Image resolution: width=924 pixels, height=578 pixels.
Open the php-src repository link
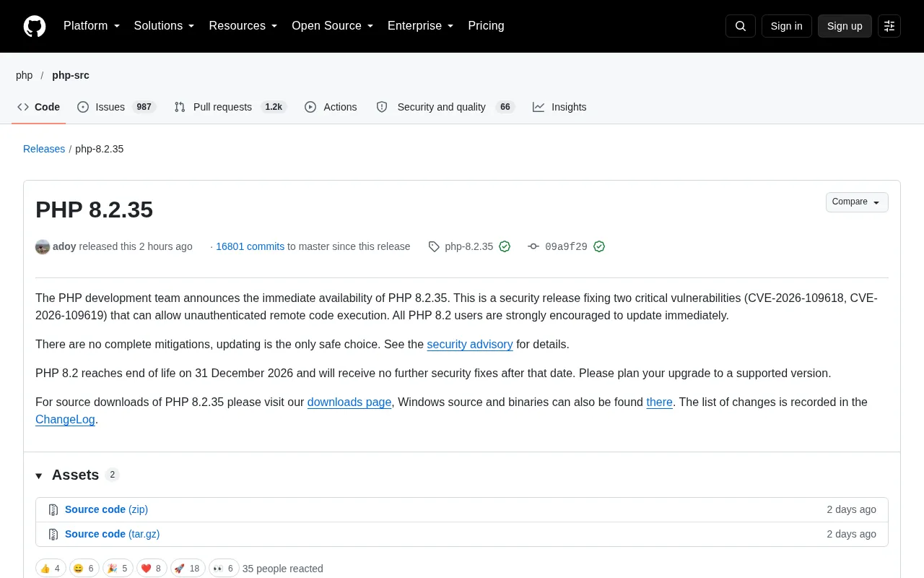pyautogui.click(x=71, y=75)
